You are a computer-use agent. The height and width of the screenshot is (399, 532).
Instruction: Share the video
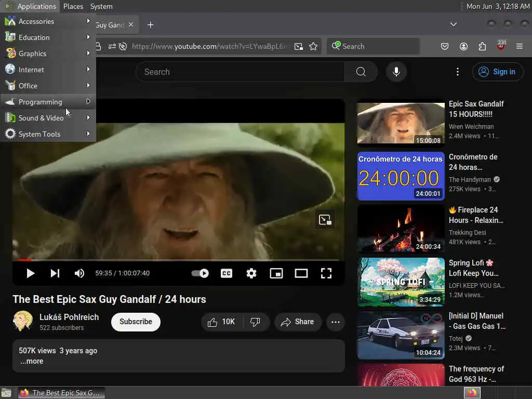pyautogui.click(x=298, y=322)
